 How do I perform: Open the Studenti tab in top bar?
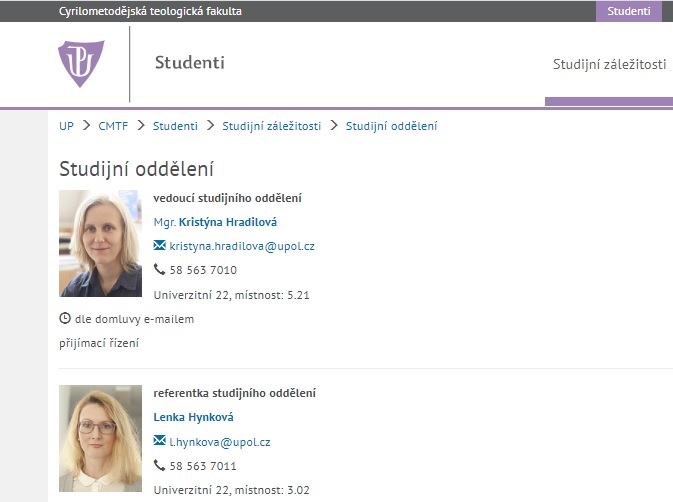628,11
